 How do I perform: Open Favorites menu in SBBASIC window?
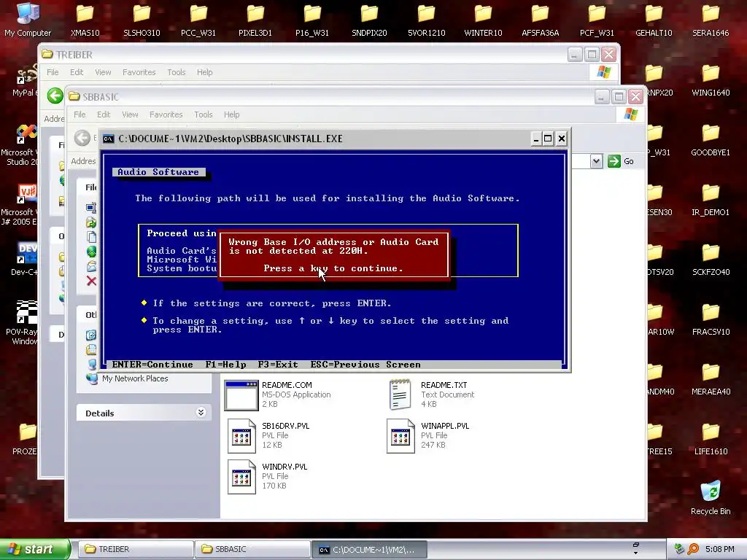point(166,114)
